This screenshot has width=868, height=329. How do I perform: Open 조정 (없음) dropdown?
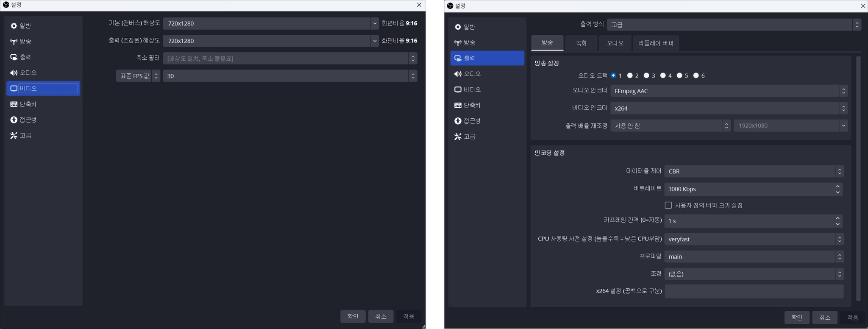[754, 274]
